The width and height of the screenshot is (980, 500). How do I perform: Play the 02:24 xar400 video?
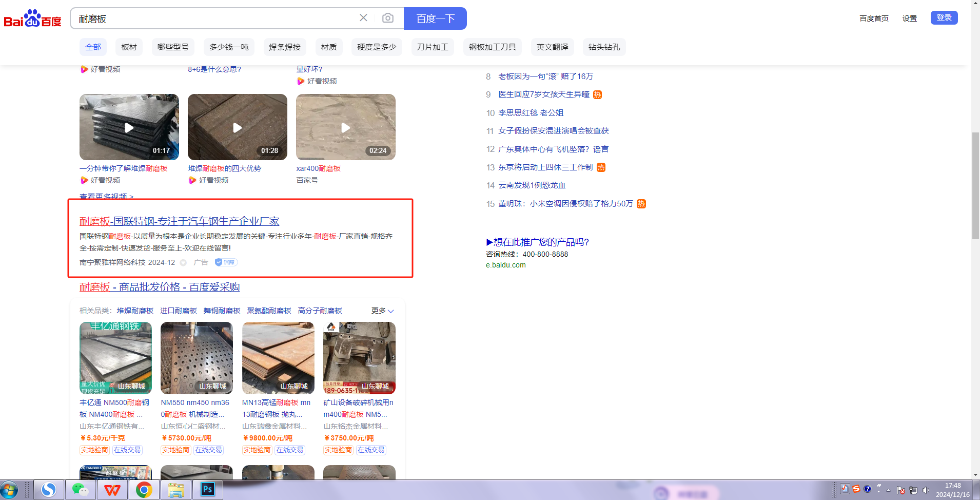click(346, 127)
